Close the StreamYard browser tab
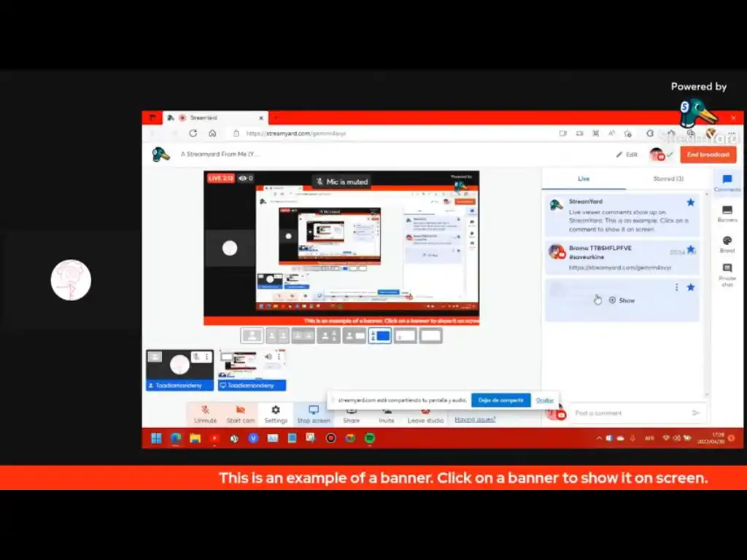This screenshot has height=560, width=747. [261, 118]
